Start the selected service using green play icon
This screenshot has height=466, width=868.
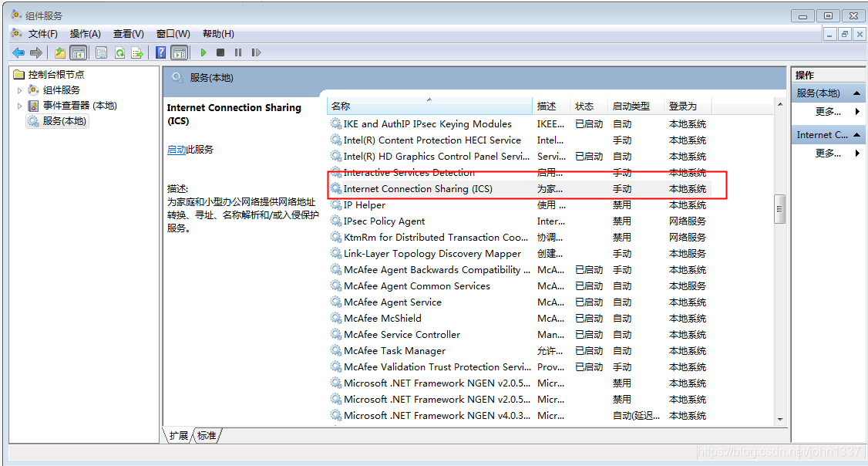(203, 52)
